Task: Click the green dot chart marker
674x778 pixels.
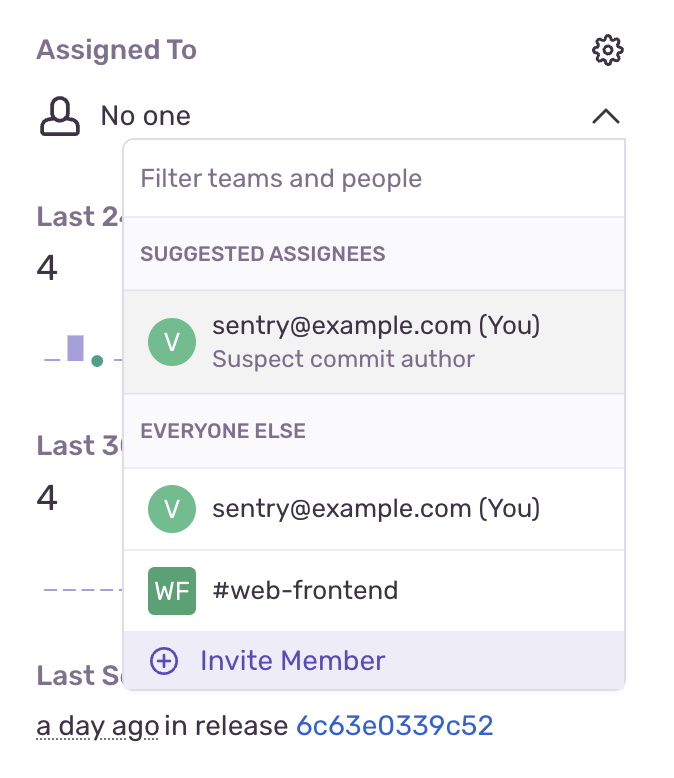Action: tap(97, 361)
